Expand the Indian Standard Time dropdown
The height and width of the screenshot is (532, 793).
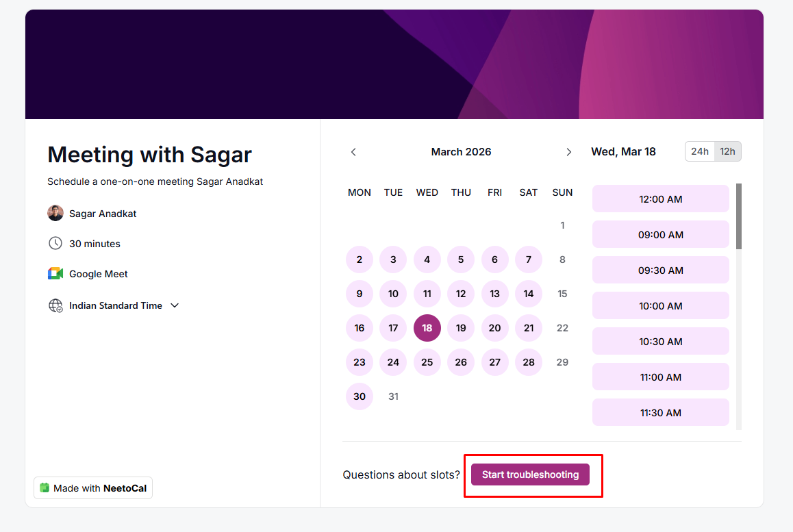click(116, 305)
